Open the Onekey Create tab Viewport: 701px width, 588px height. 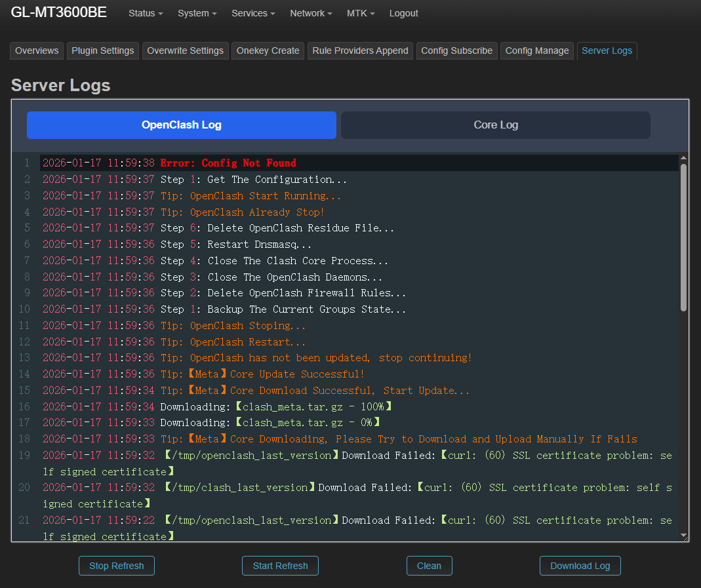[268, 50]
